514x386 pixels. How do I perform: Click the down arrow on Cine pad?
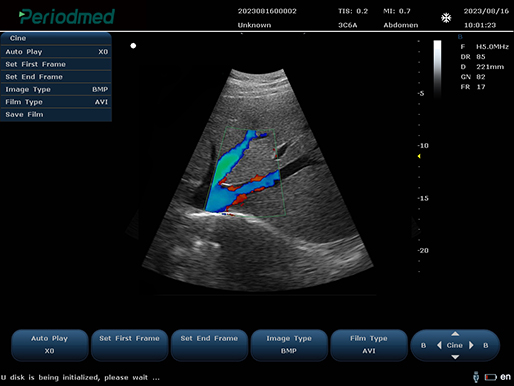(455, 357)
